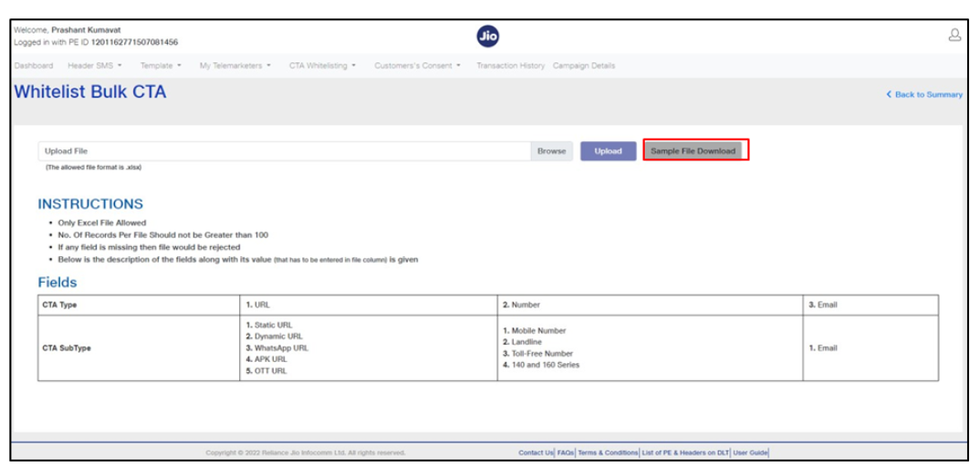Open the Contact Us footer link
Screen dimensions: 980x466
pos(536,453)
